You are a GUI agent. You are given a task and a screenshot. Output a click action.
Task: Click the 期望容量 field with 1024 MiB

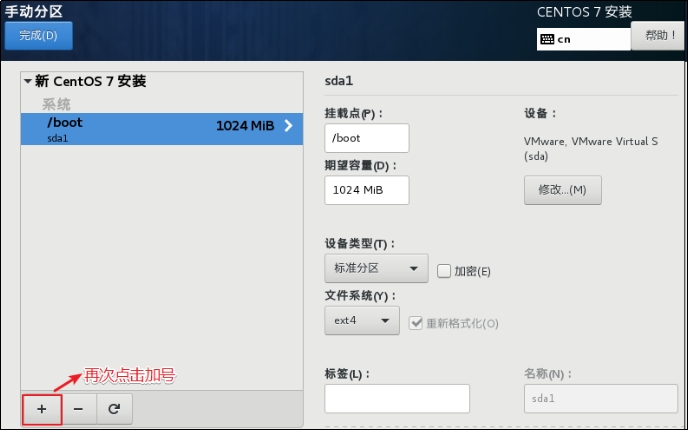[367, 190]
